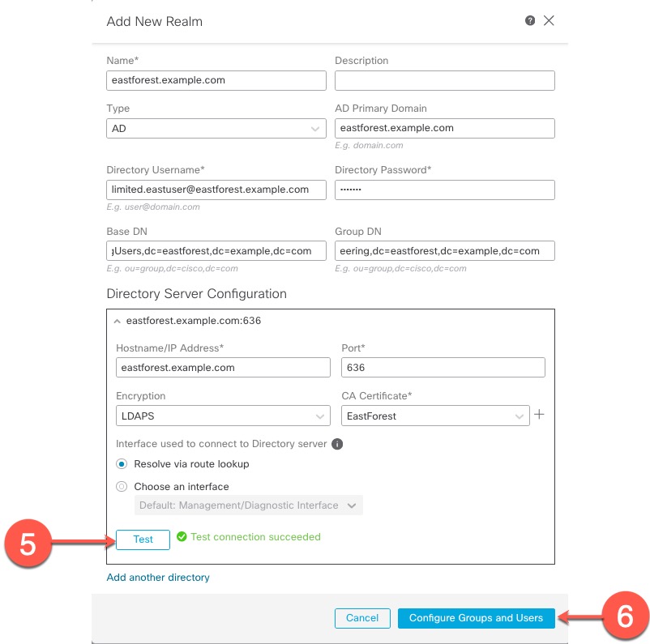The width and height of the screenshot is (650, 644).
Task: Click the info icon beside interface setting
Action: pos(338,444)
